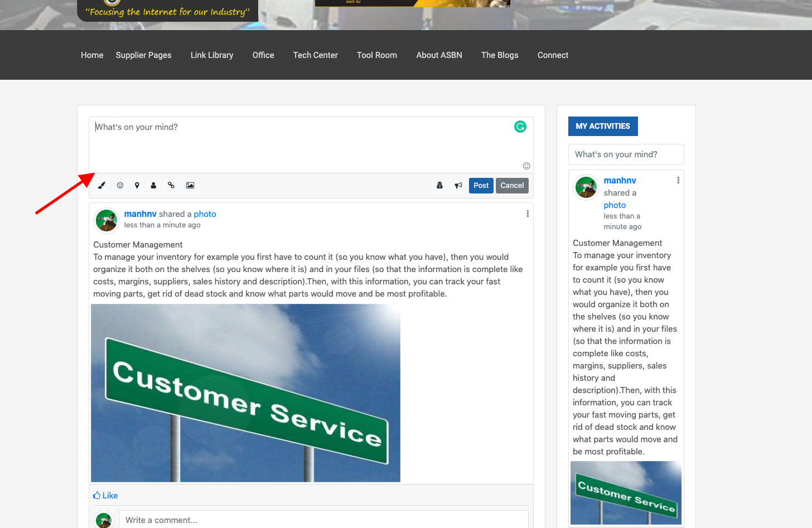Screen dimensions: 812x528
Task: Click the Grammarly icon in the text box
Action: pyautogui.click(x=520, y=127)
